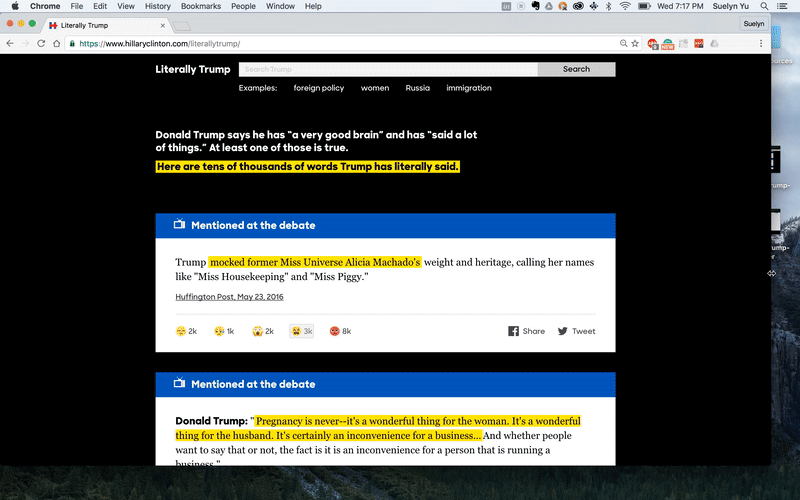This screenshot has height=500, width=800.
Task: Reload the Literally Trump page
Action: [41, 43]
